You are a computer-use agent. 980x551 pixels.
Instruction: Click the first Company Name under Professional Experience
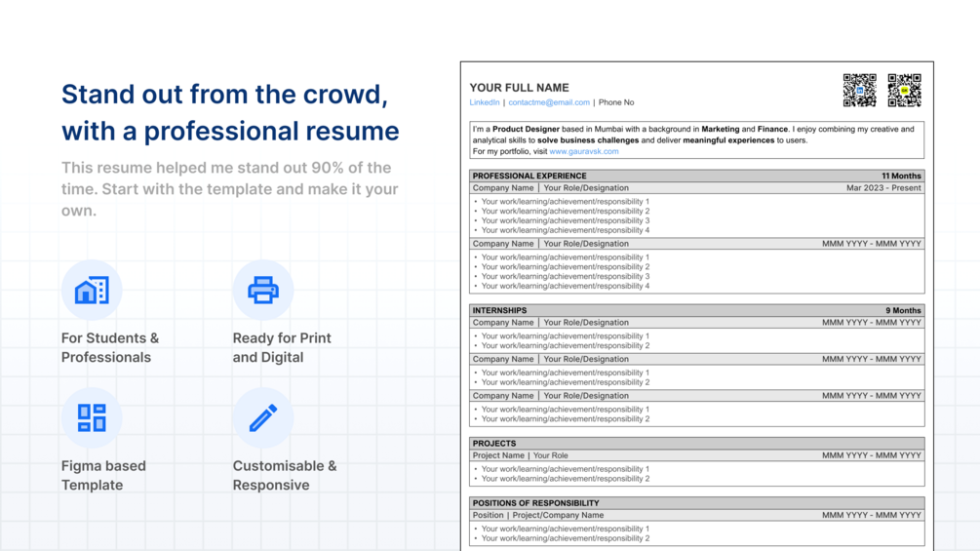click(x=503, y=188)
